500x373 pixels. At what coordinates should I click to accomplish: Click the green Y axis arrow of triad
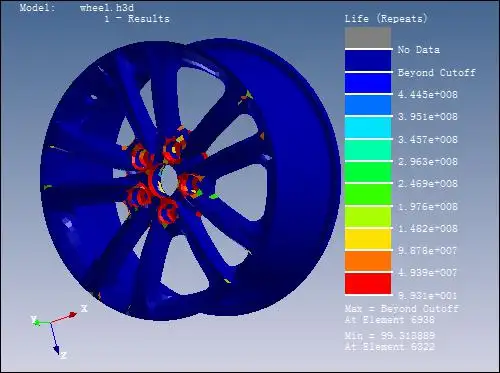click(x=41, y=323)
